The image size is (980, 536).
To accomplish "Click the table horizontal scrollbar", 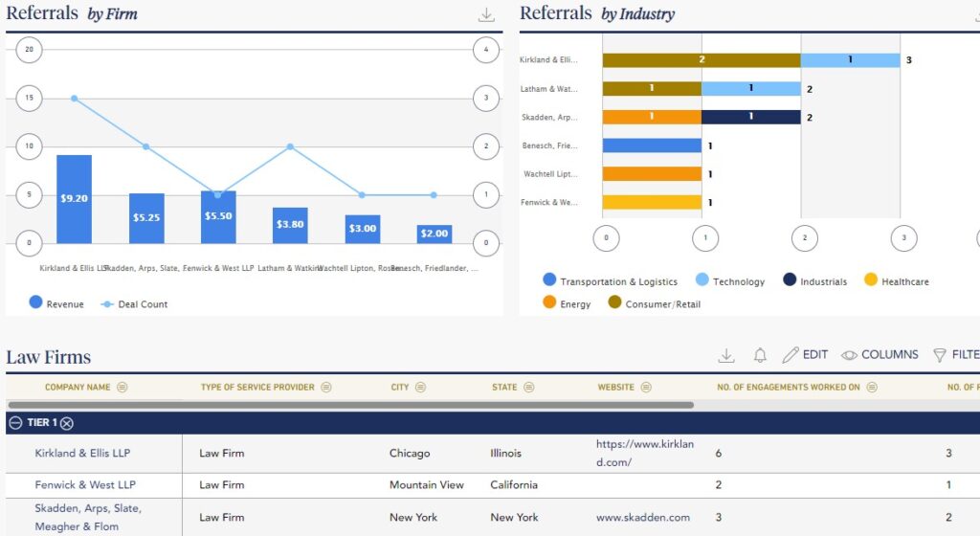I will [350, 405].
